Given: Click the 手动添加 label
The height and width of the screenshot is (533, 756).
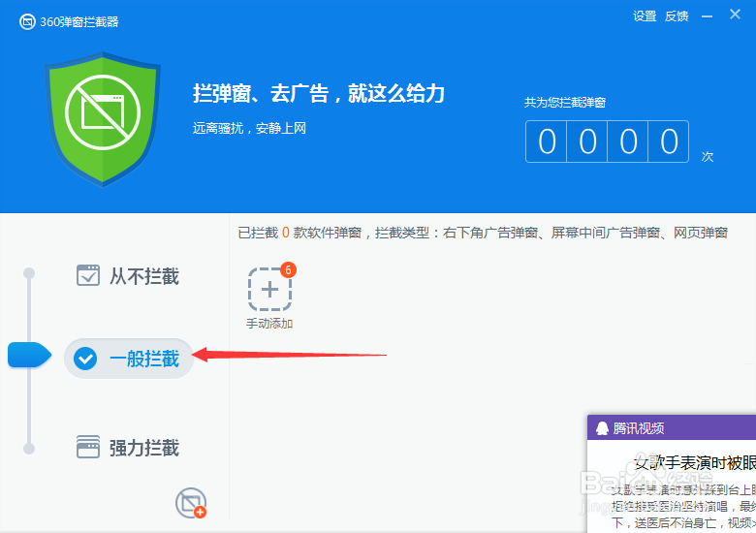Looking at the screenshot, I should [269, 324].
